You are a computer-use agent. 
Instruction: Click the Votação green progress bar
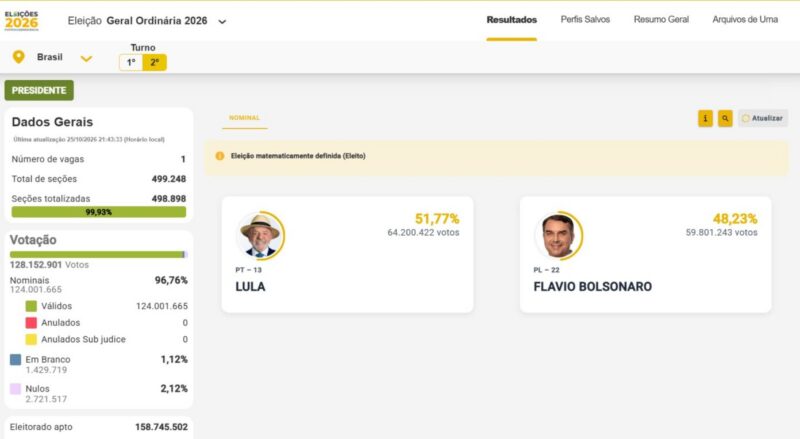point(98,254)
